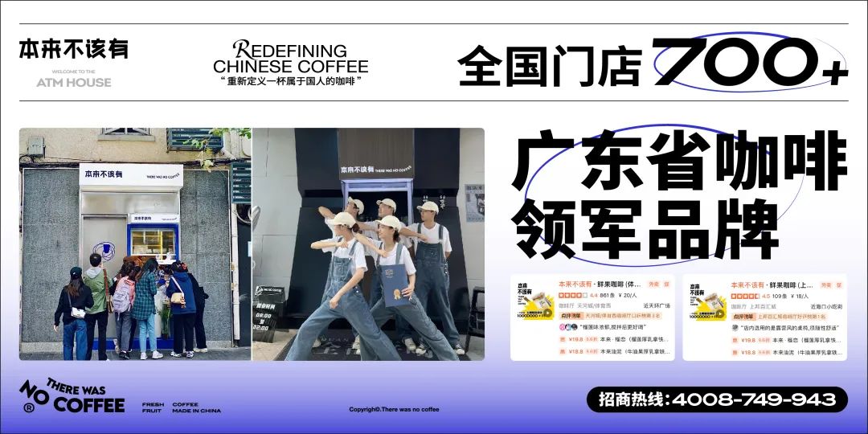Click the 本来不该有 brand logo at top left
The height and width of the screenshot is (434, 868).
click(74, 49)
